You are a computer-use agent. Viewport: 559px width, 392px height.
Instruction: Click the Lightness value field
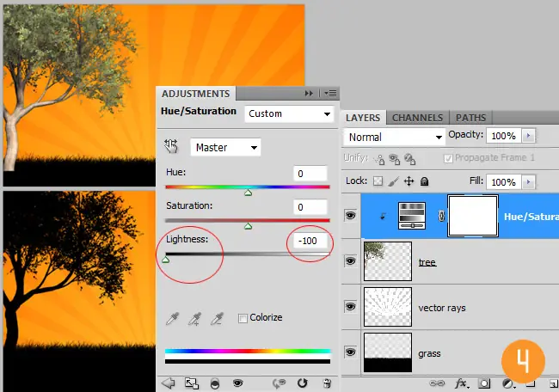(310, 241)
